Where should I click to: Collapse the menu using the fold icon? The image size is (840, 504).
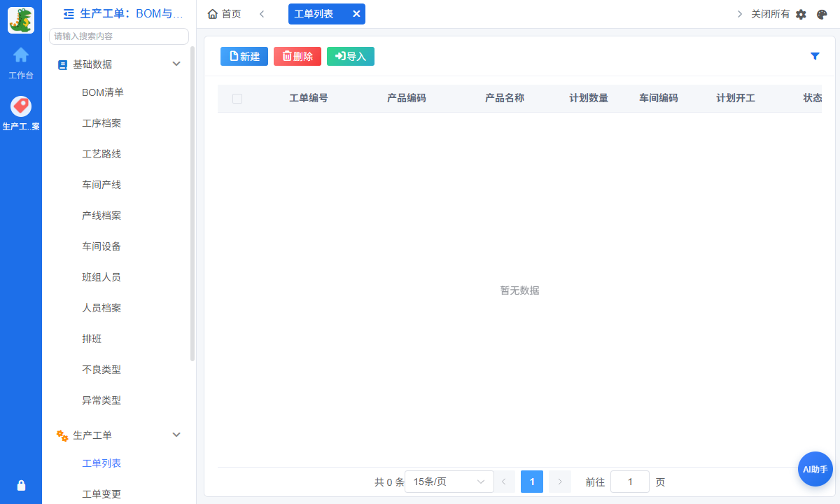click(x=69, y=13)
